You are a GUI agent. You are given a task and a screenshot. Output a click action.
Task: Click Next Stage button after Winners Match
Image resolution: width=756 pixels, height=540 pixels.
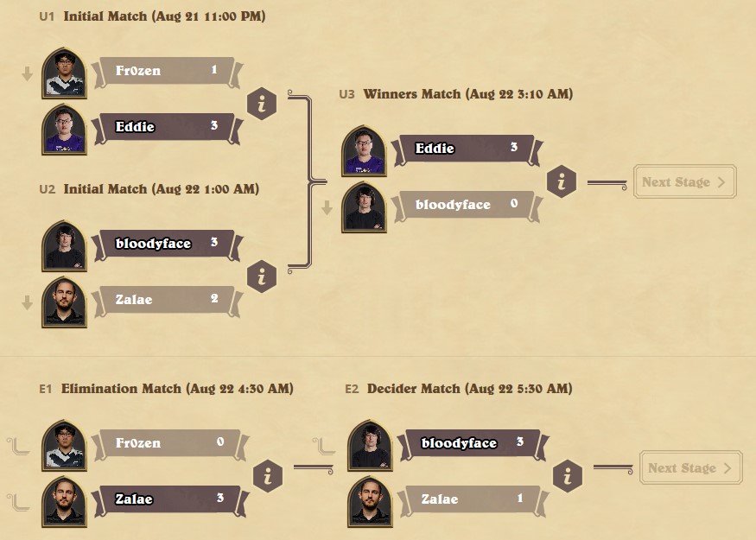click(684, 181)
